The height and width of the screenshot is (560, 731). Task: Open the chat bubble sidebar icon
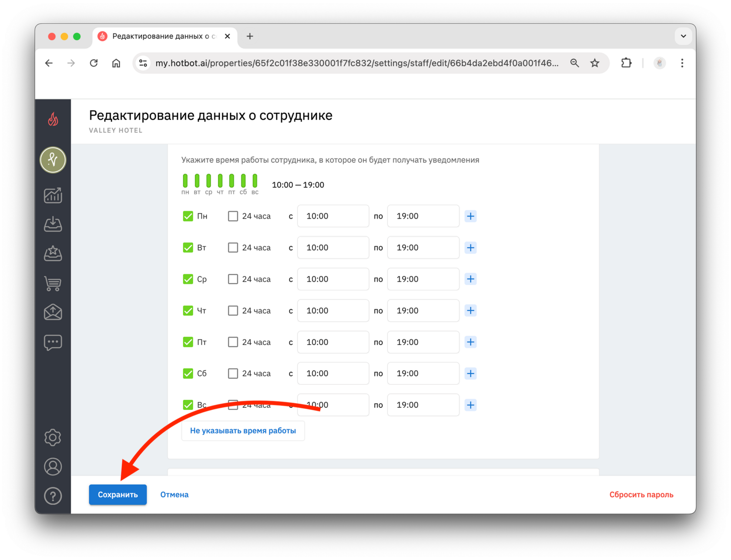(x=53, y=342)
